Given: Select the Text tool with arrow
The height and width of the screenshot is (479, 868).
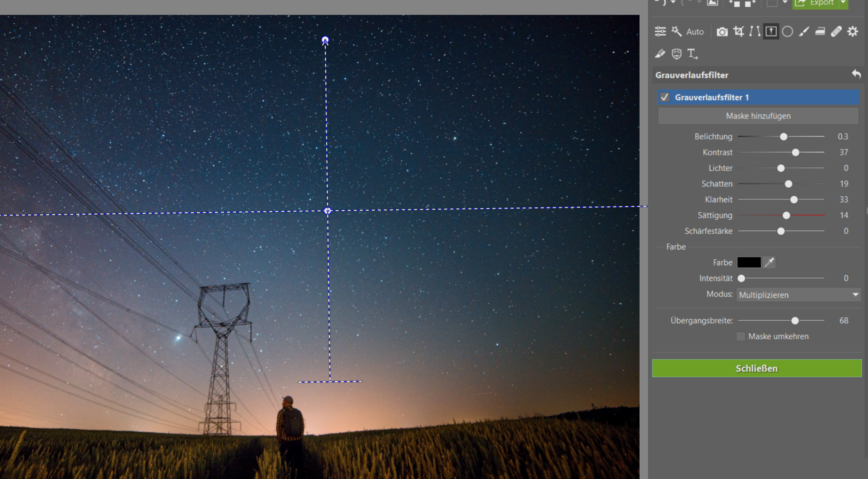Looking at the screenshot, I should pyautogui.click(x=693, y=54).
